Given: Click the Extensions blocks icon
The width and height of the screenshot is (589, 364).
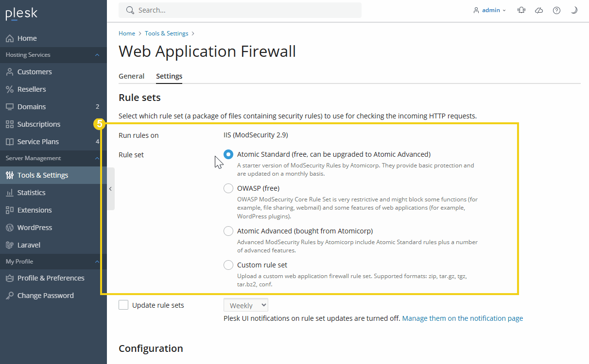Looking at the screenshot, I should pyautogui.click(x=9, y=210).
